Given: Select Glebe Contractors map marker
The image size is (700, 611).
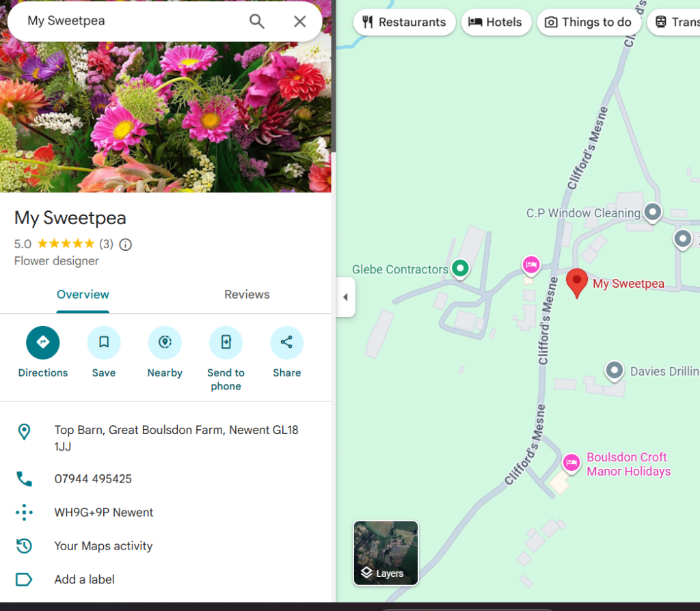Looking at the screenshot, I should (x=461, y=269).
